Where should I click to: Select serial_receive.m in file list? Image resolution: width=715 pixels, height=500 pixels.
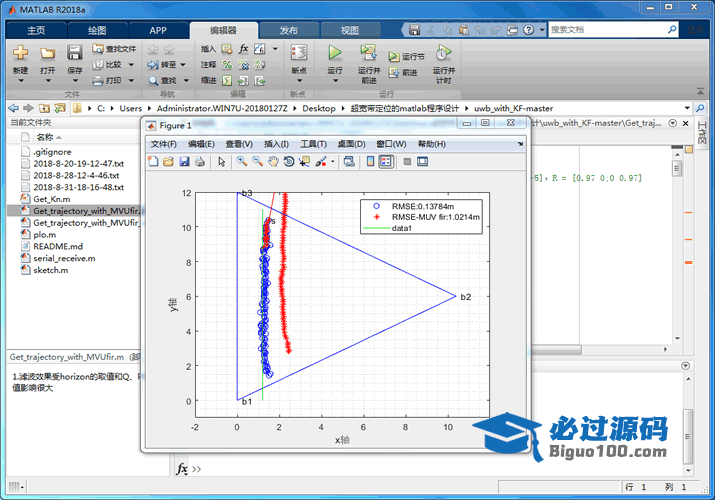[x=64, y=258]
